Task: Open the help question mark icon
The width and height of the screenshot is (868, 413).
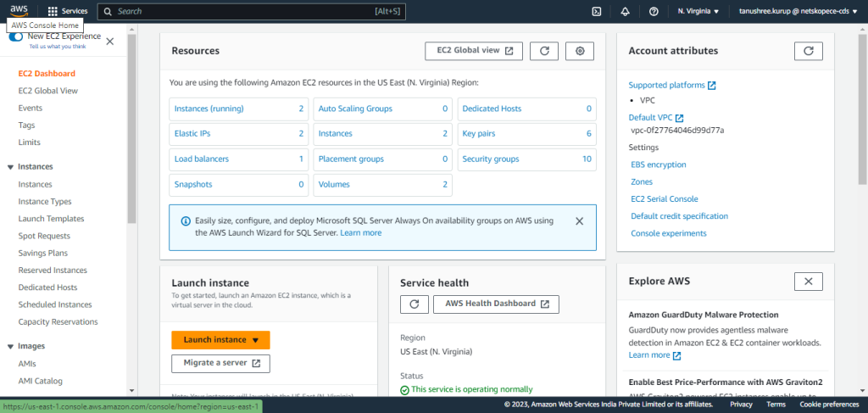Action: pyautogui.click(x=654, y=11)
